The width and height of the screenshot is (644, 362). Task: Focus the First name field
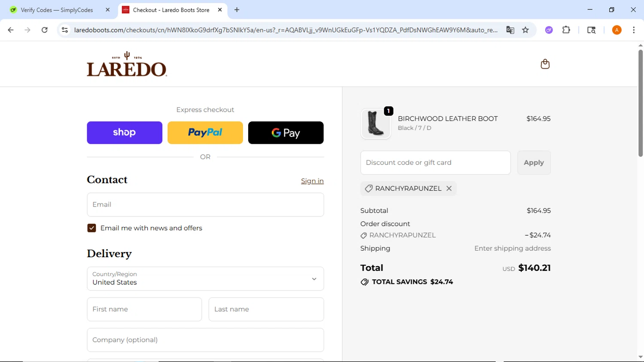click(144, 309)
